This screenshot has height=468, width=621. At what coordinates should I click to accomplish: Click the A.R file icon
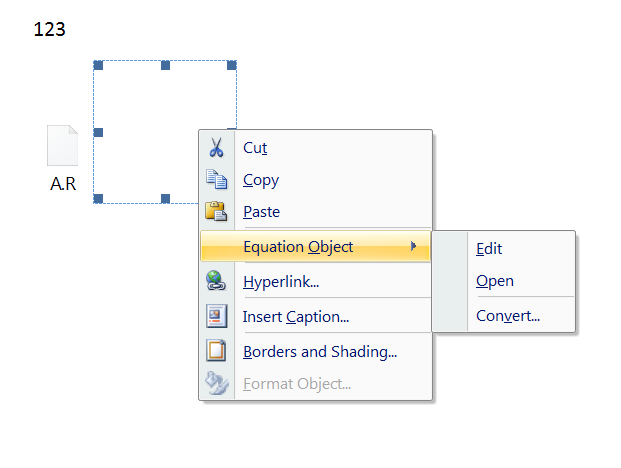62,145
